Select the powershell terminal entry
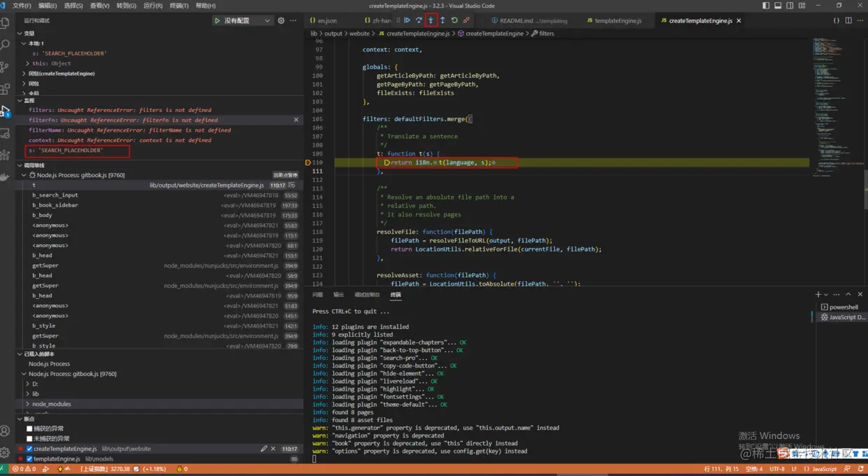The image size is (868, 476). (843, 307)
